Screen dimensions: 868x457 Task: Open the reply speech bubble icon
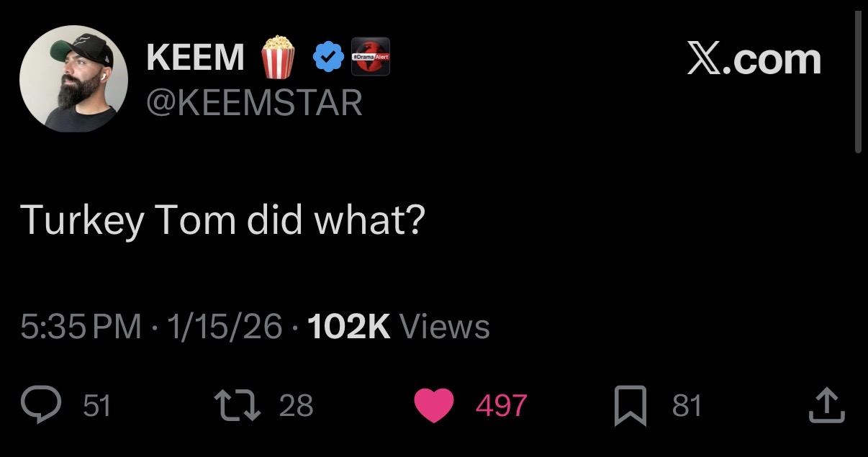(x=43, y=405)
